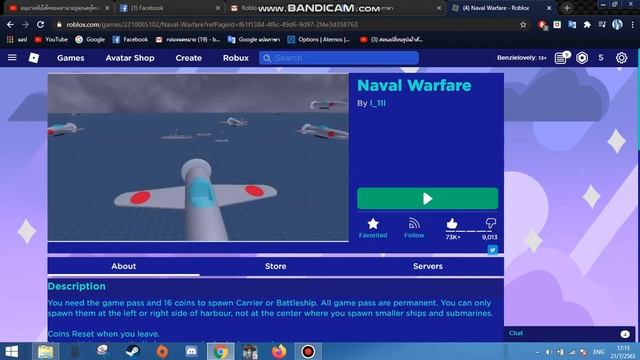Open the media control playlist icon

tap(602, 24)
